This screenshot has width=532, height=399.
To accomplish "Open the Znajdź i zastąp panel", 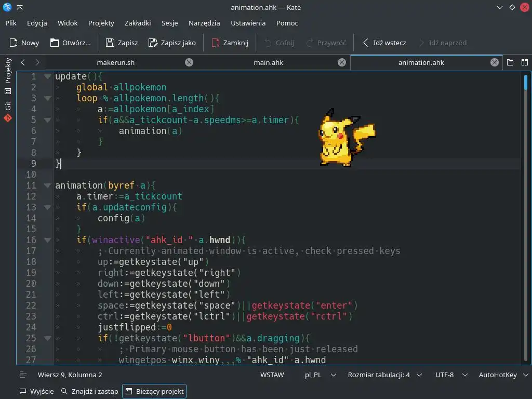I will click(89, 392).
